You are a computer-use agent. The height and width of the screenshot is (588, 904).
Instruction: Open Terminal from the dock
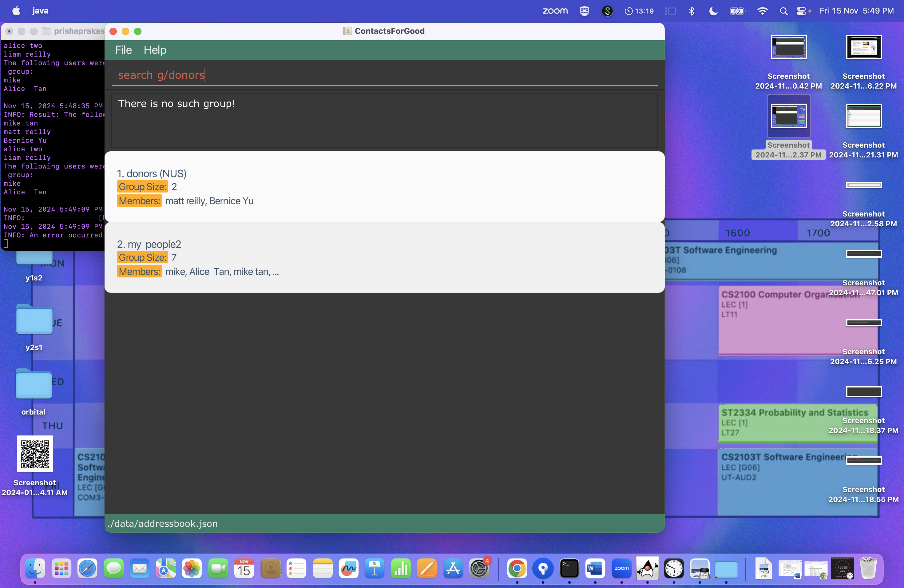pos(569,568)
